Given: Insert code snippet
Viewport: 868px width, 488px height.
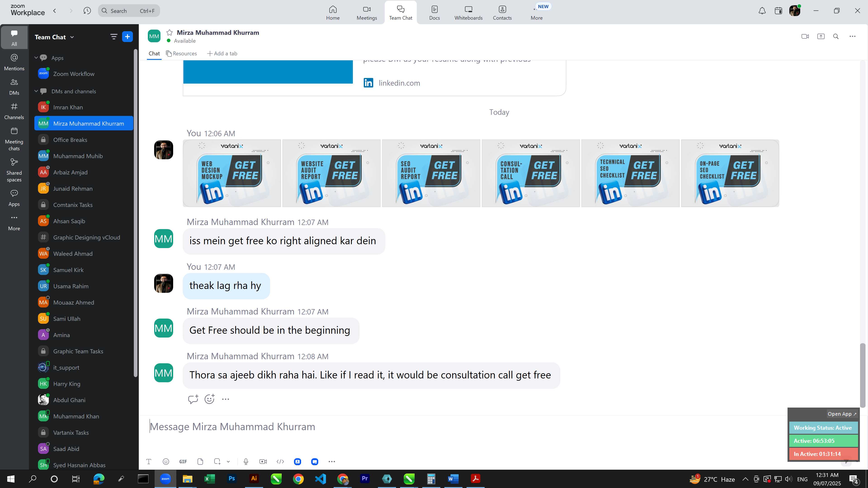Looking at the screenshot, I should click(280, 462).
